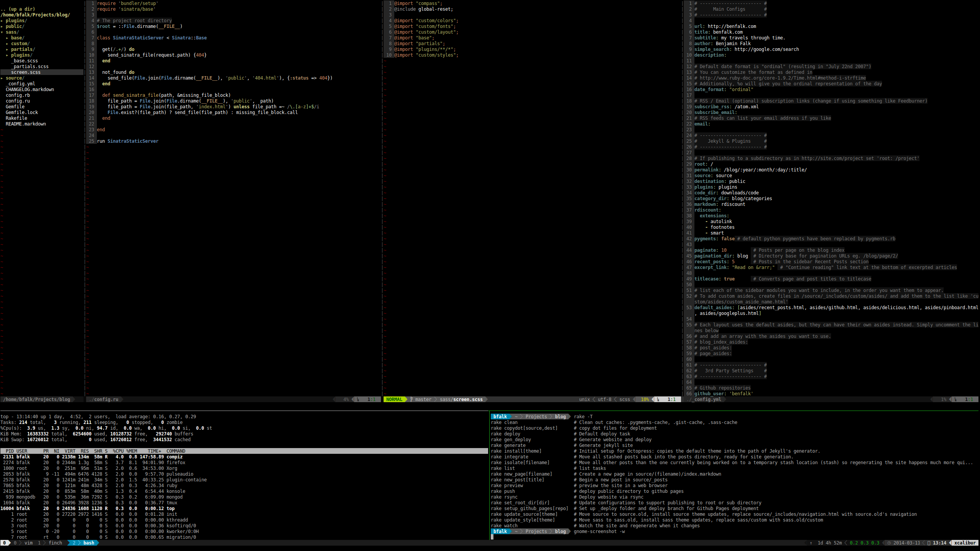Image resolution: width=980 pixels, height=551 pixels.
Task: Expand the custom/ folder under sass
Action: (18, 44)
